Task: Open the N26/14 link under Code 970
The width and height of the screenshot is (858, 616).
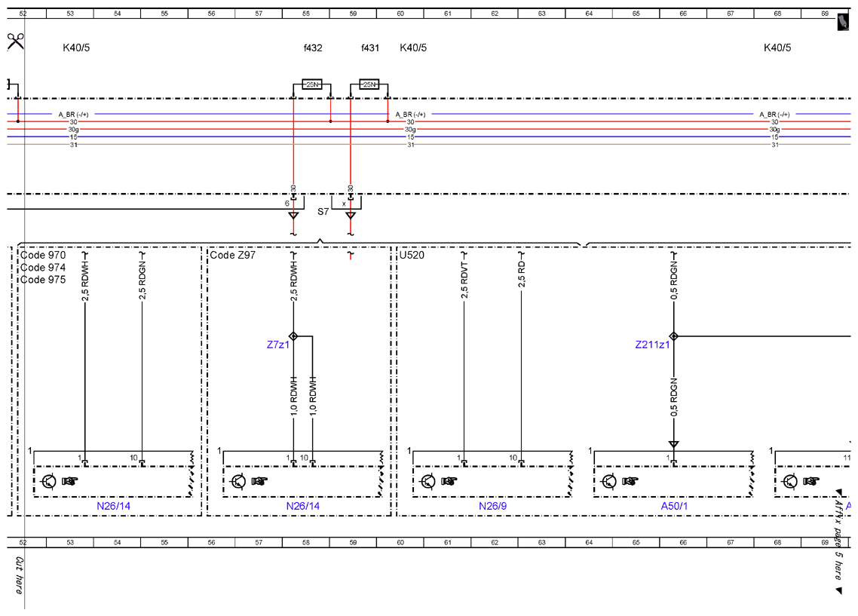Action: (113, 506)
